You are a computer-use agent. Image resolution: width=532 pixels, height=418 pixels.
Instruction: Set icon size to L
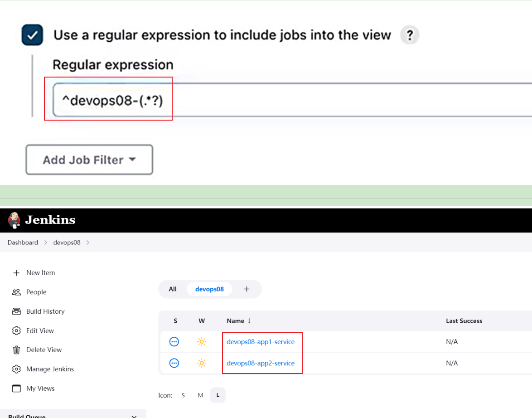pos(218,395)
